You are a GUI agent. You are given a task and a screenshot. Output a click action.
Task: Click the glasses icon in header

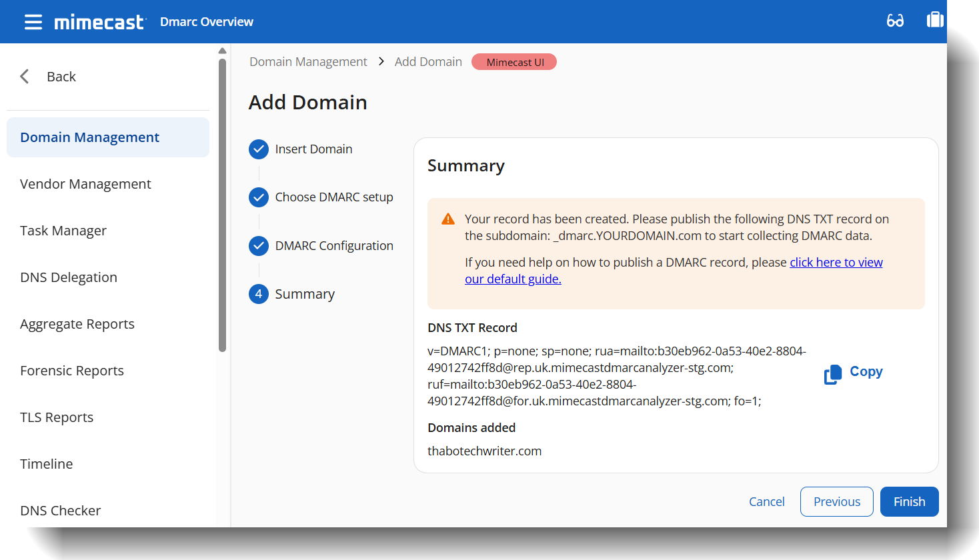point(895,21)
